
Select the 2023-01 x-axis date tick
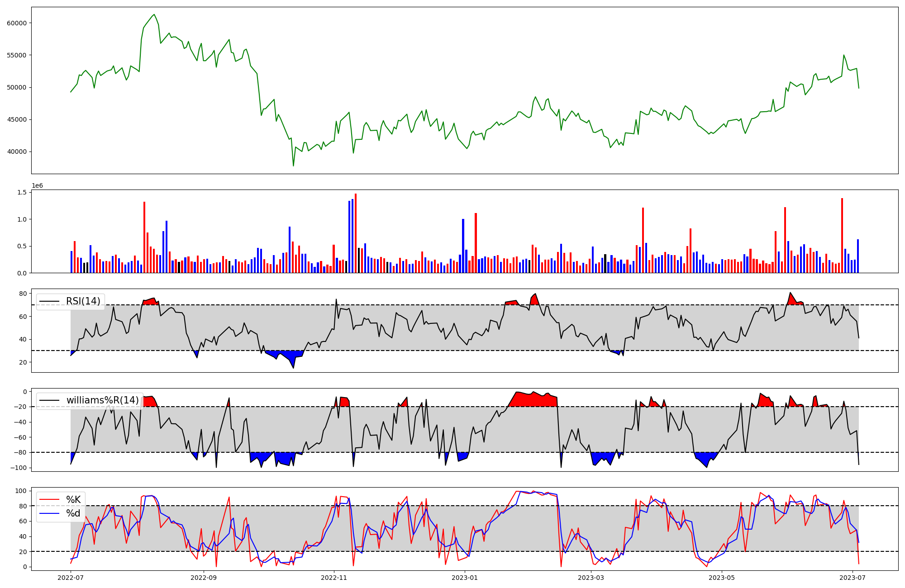point(465,578)
